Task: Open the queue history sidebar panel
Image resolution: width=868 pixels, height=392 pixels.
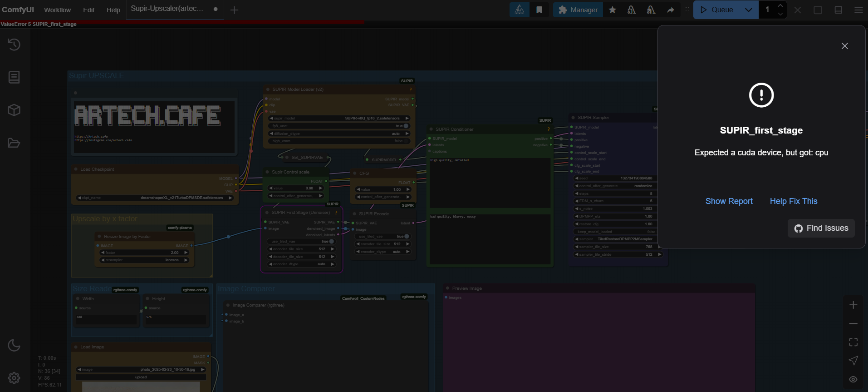Action: click(14, 45)
